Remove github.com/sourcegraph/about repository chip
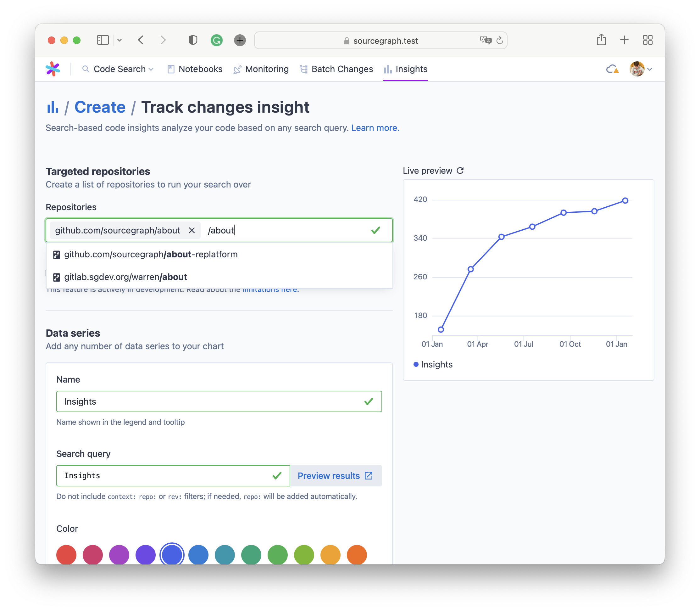 (192, 231)
